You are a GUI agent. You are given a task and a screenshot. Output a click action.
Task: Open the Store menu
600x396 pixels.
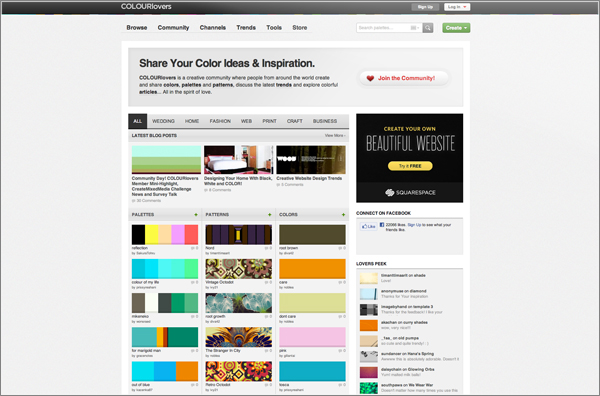tap(300, 28)
